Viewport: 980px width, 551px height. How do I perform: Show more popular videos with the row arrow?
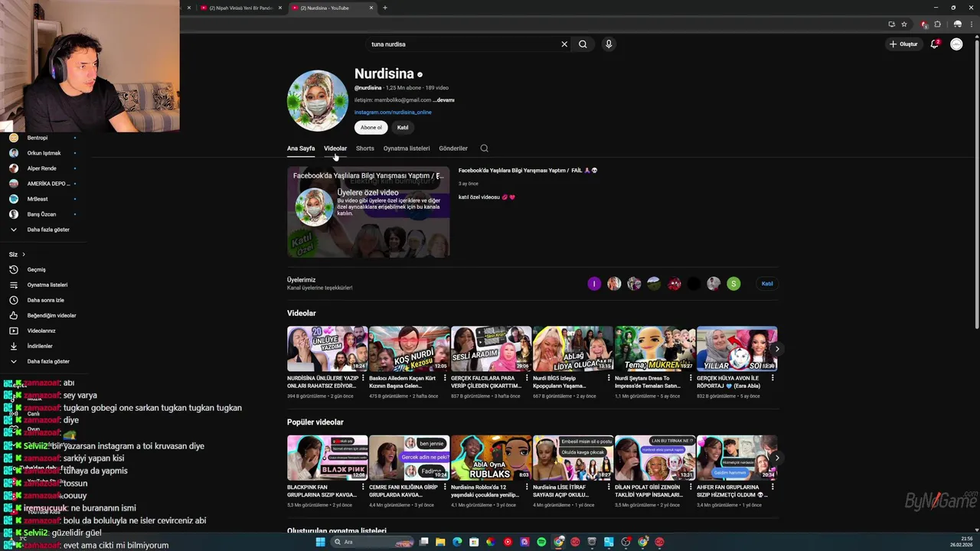[777, 458]
